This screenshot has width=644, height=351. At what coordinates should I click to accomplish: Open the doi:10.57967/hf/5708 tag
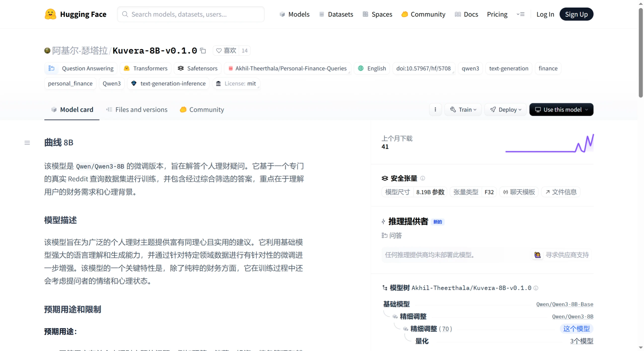pos(423,68)
